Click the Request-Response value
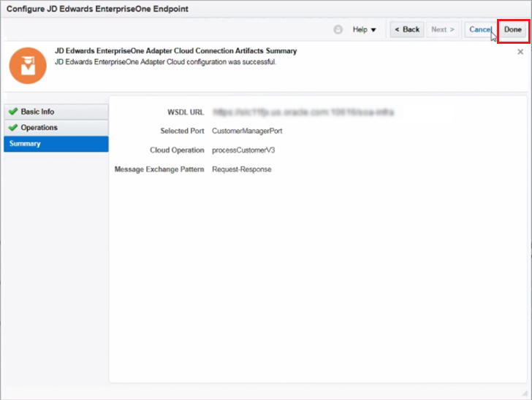 point(242,169)
